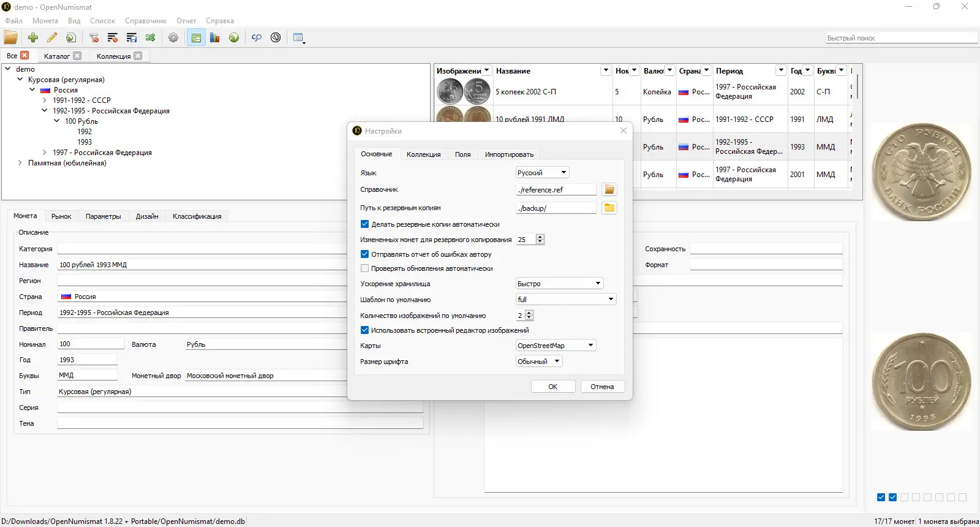Open the Язык language dropdown
The width and height of the screenshot is (980, 527).
(x=543, y=173)
